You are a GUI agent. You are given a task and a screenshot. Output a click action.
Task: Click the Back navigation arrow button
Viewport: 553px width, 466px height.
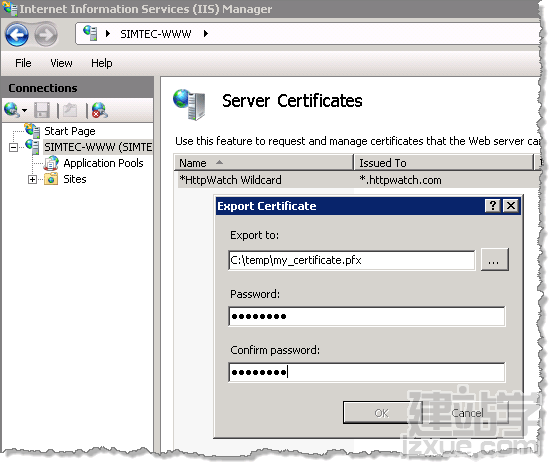[x=17, y=35]
